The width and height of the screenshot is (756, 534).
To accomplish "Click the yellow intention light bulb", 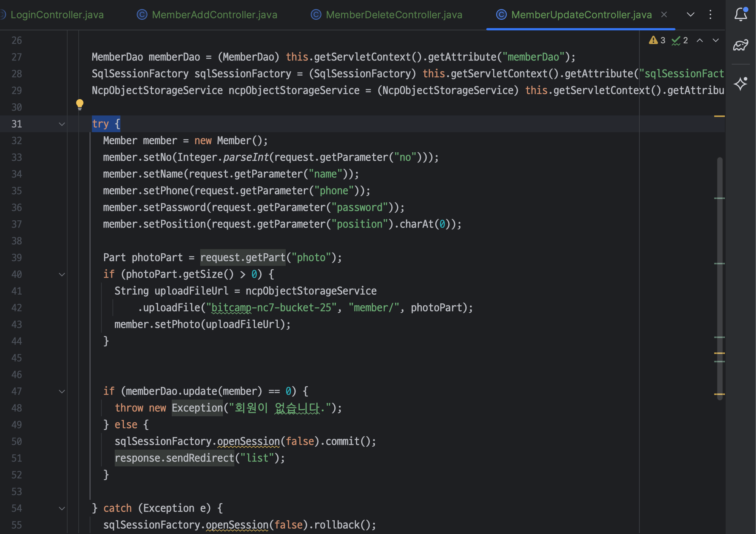I will (79, 104).
